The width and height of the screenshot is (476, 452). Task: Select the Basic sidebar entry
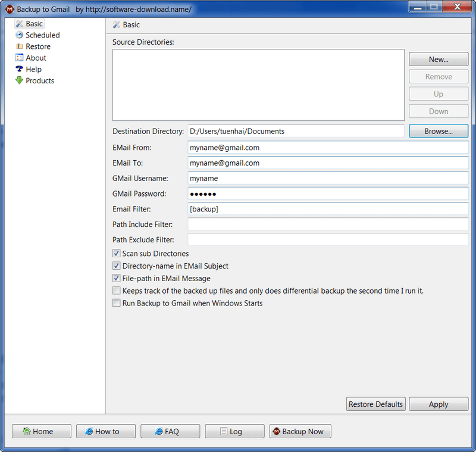[34, 24]
